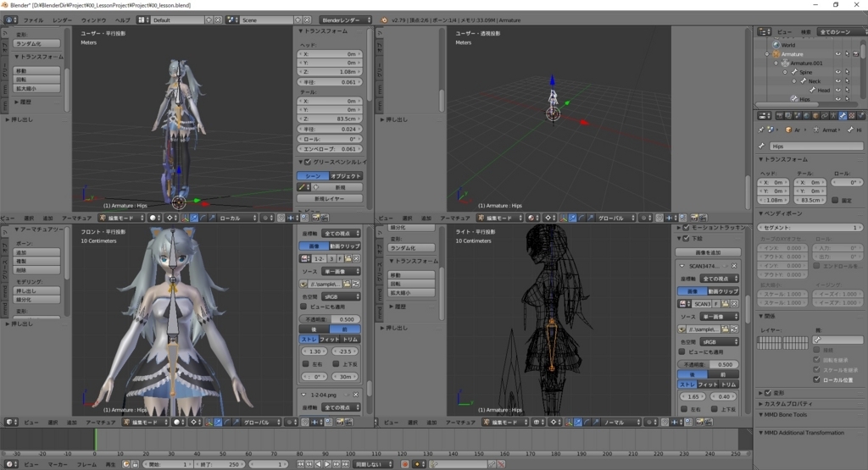This screenshot has width=868, height=470.
Task: Open the World properties tab icon
Action: click(x=807, y=115)
